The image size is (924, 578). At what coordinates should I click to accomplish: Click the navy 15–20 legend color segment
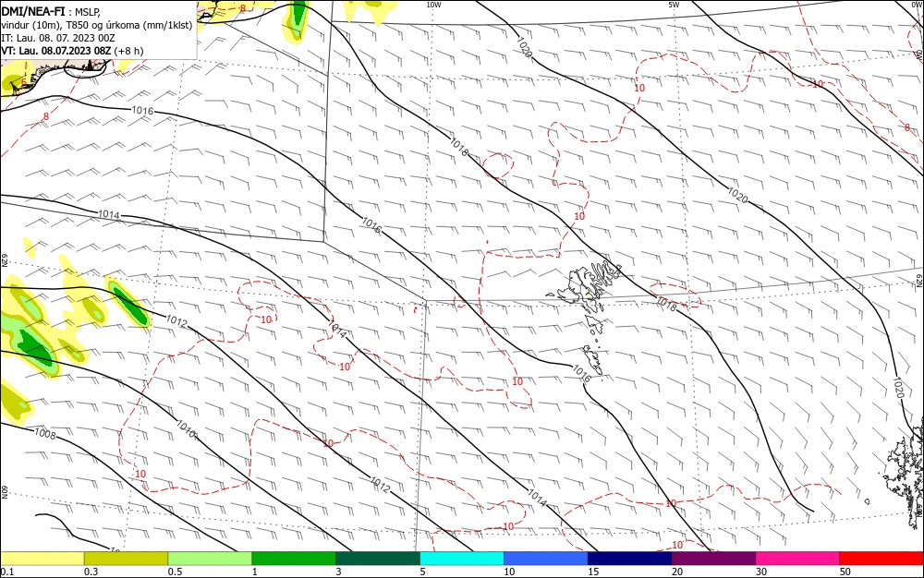coord(630,559)
